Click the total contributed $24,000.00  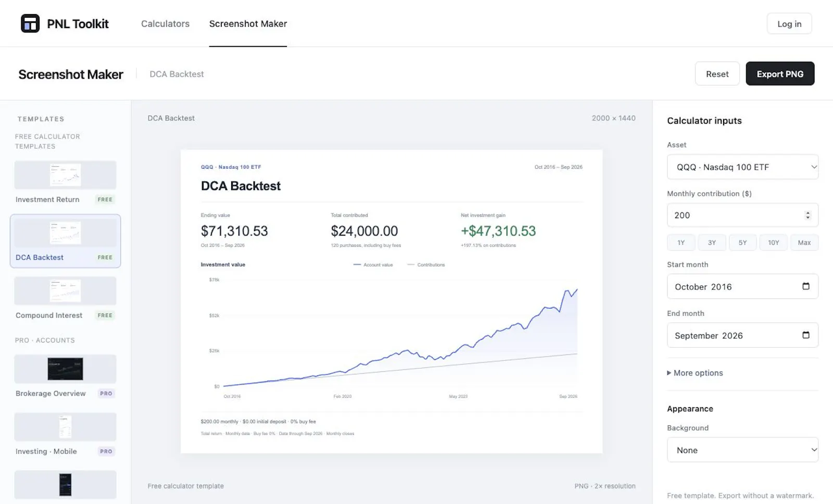364,231
